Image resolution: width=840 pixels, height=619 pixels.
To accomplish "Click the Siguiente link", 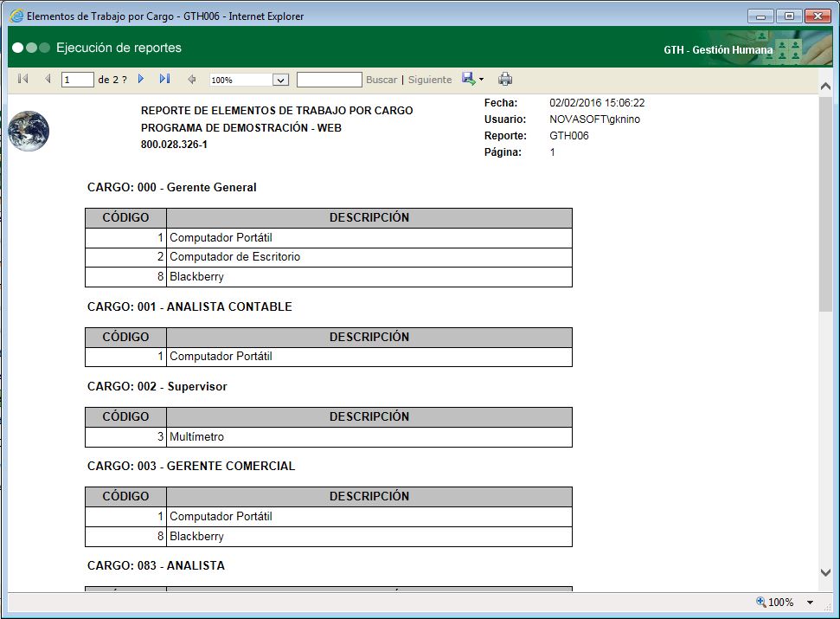I will tap(429, 79).
